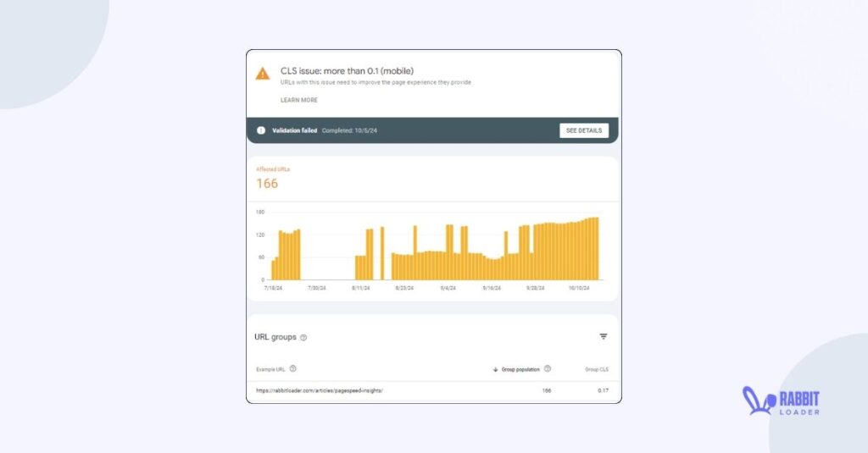Click the orange warning triangle icon
This screenshot has width=868, height=453.
(263, 74)
